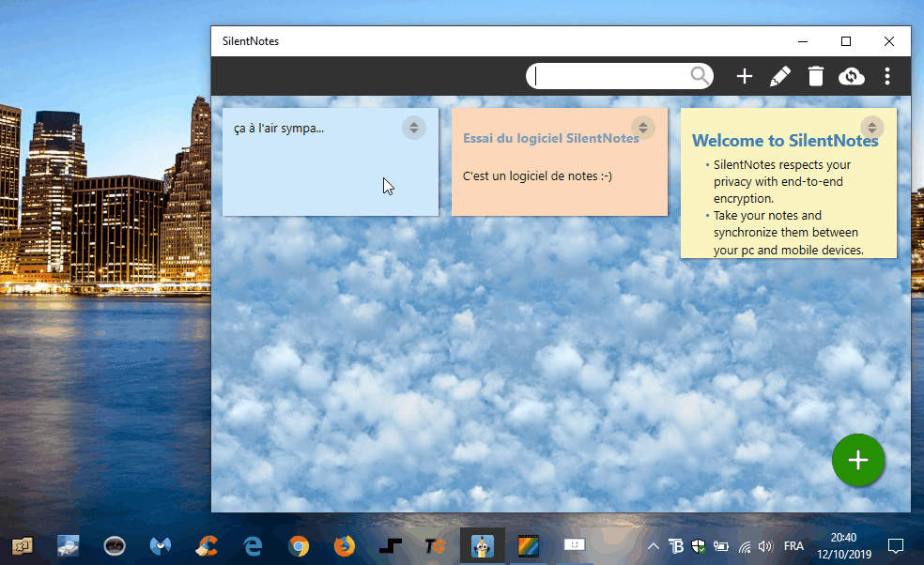Close the SilentNotes window
Screen dimensions: 924x565
(889, 41)
